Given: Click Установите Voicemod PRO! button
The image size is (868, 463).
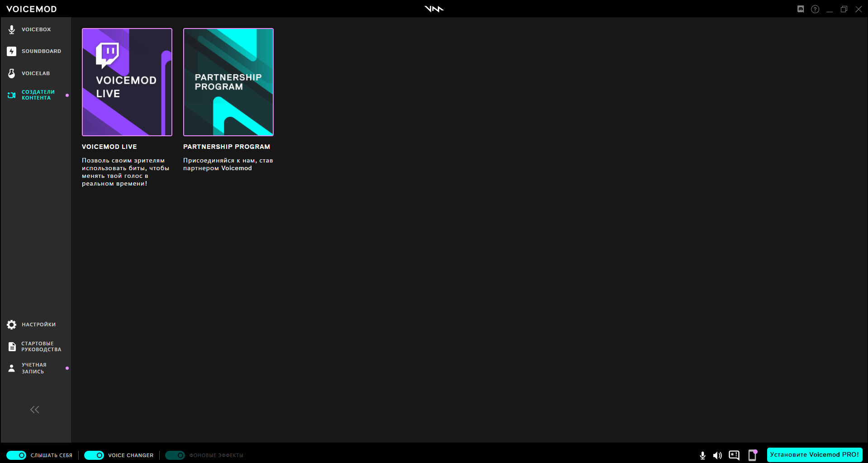Looking at the screenshot, I should (x=815, y=455).
